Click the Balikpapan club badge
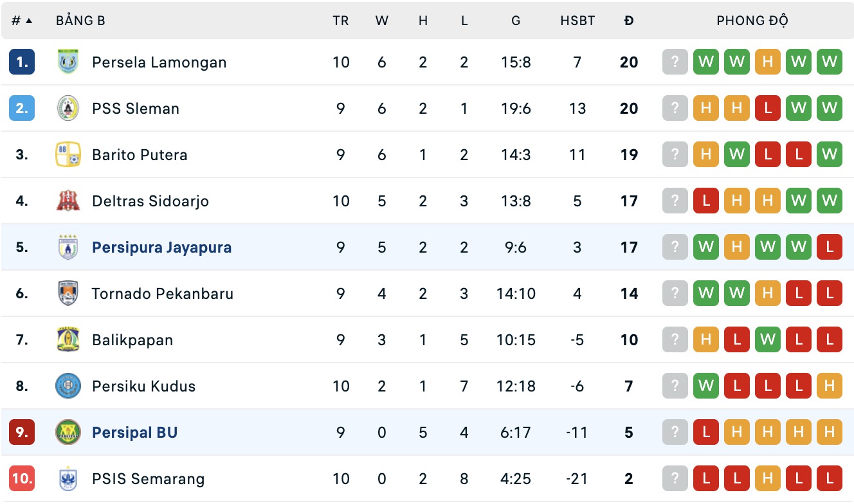Image resolution: width=854 pixels, height=504 pixels. pos(68,340)
